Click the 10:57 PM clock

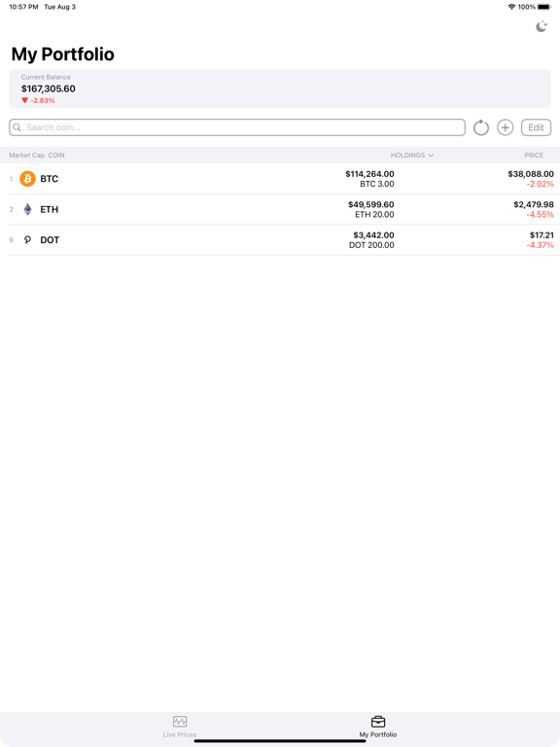click(23, 7)
